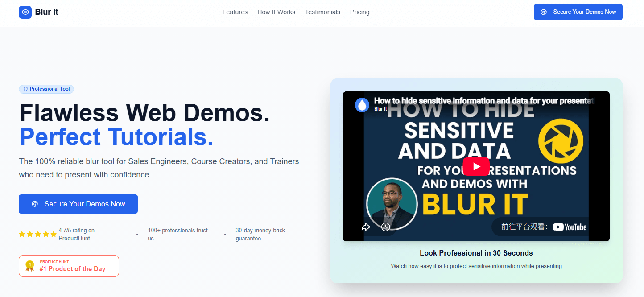Click the Watch Later clock icon

(386, 227)
